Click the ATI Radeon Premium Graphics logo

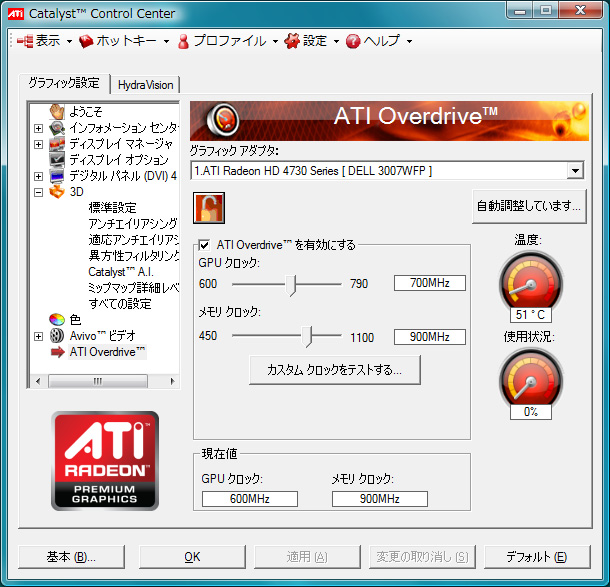coord(105,461)
